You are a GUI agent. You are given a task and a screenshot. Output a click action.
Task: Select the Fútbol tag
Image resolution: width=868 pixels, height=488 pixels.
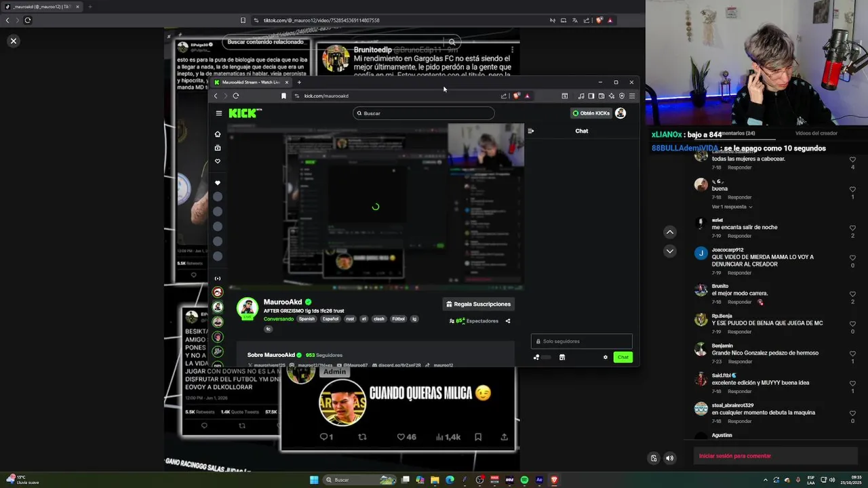[x=398, y=319]
